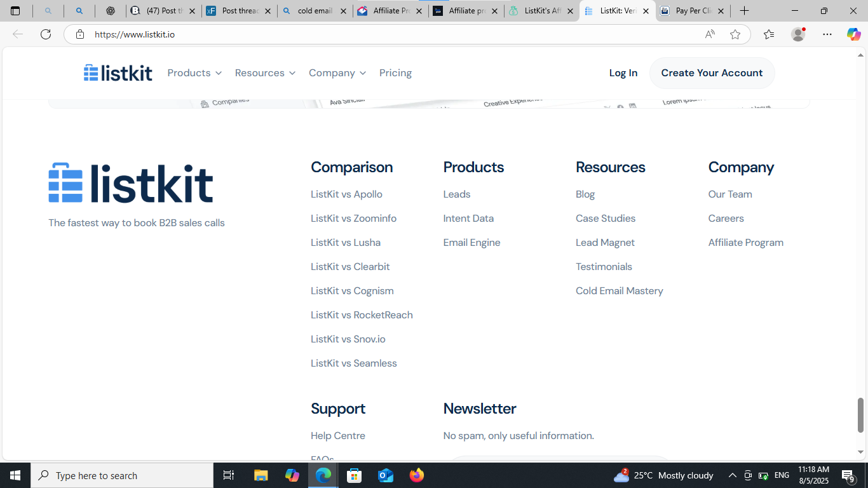Open ListKit vs Zoominfo comparison
The width and height of the screenshot is (868, 488).
point(353,219)
